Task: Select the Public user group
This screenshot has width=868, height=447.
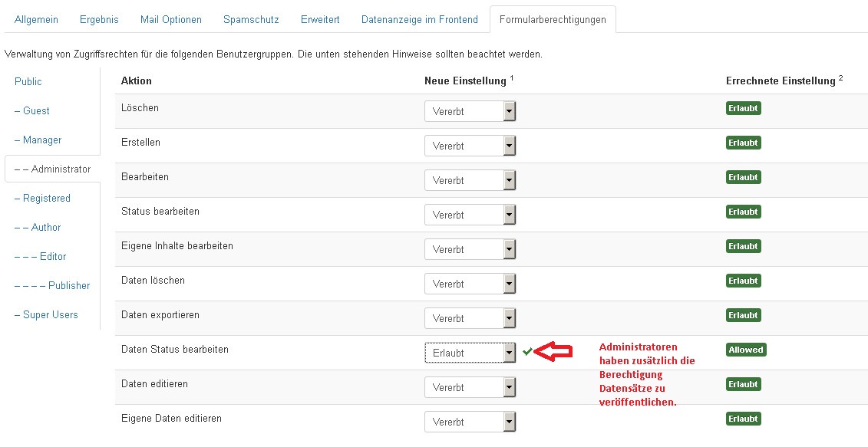Action: coord(28,81)
